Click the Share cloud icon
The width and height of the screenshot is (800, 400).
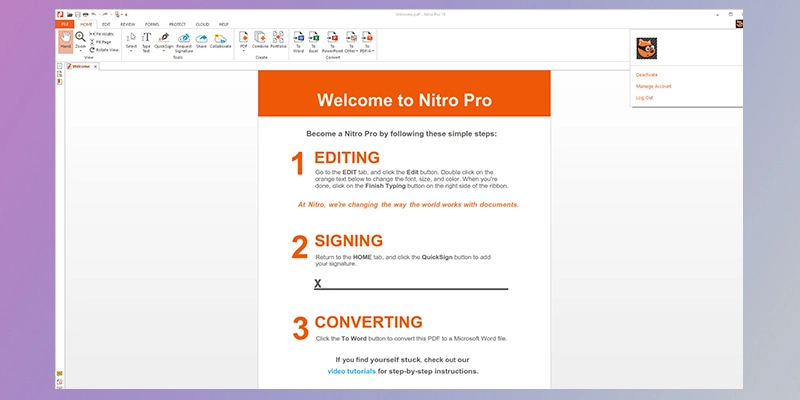tap(202, 39)
